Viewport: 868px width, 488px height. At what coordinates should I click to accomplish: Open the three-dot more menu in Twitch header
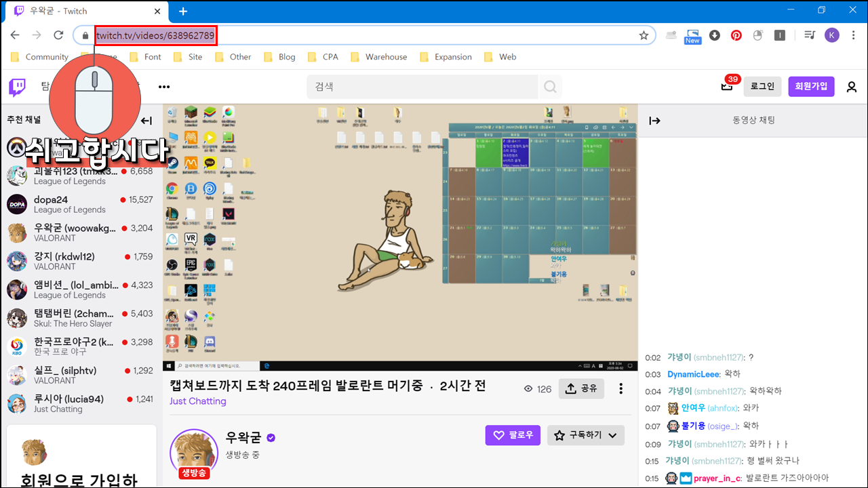[x=164, y=87]
